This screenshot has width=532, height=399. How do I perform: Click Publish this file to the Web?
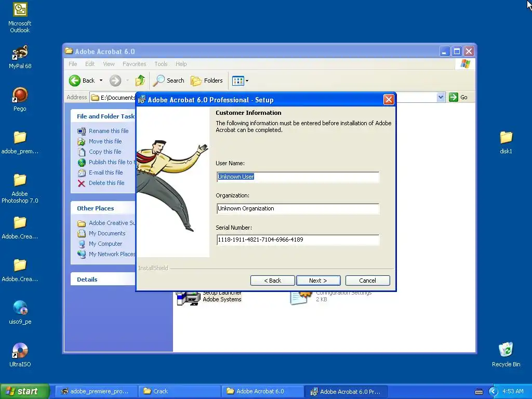coord(106,162)
